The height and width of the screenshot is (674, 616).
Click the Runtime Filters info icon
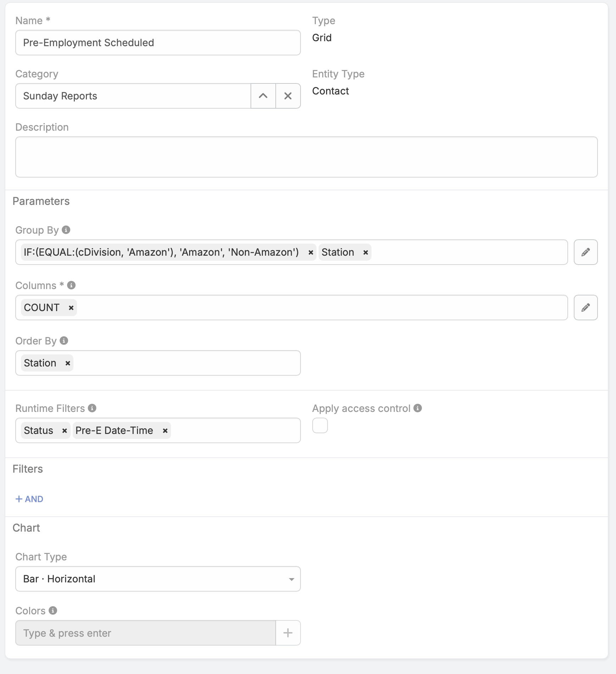click(92, 408)
